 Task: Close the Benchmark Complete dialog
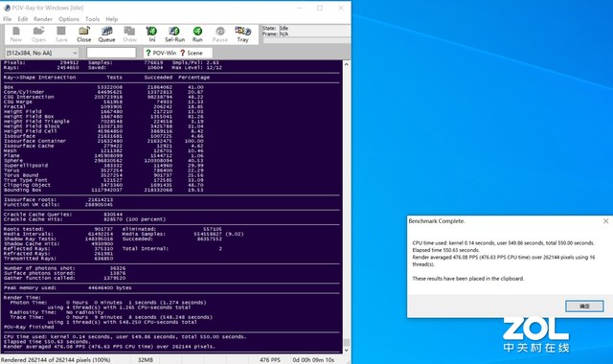point(605,221)
